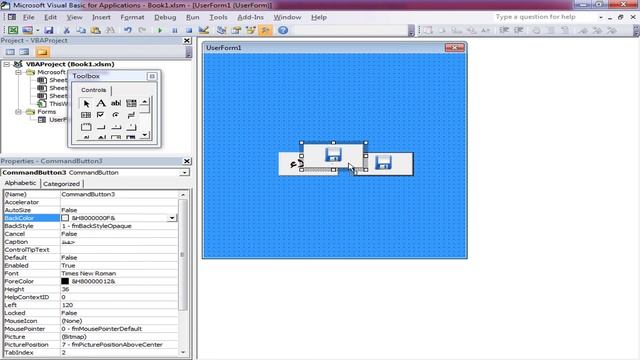Select the Picture property row
The width and height of the screenshot is (640, 360).
91,337
